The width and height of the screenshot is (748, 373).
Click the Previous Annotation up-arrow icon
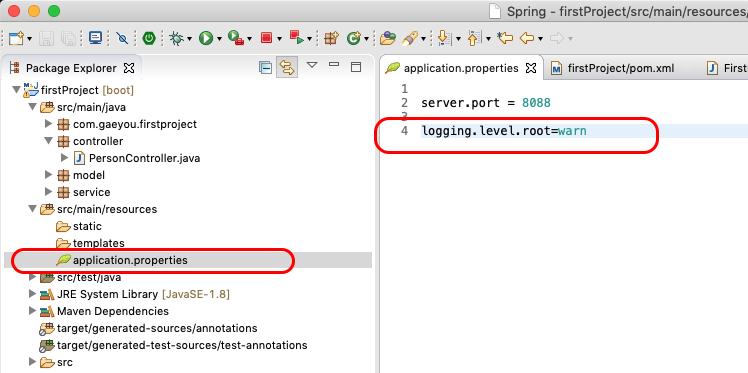(475, 38)
